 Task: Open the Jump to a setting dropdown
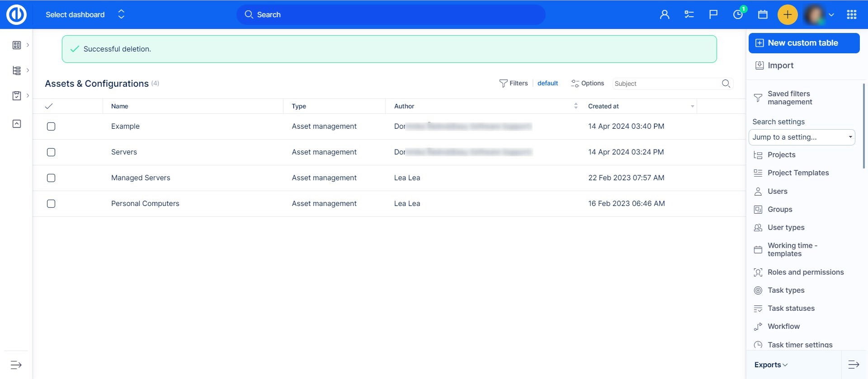[802, 137]
